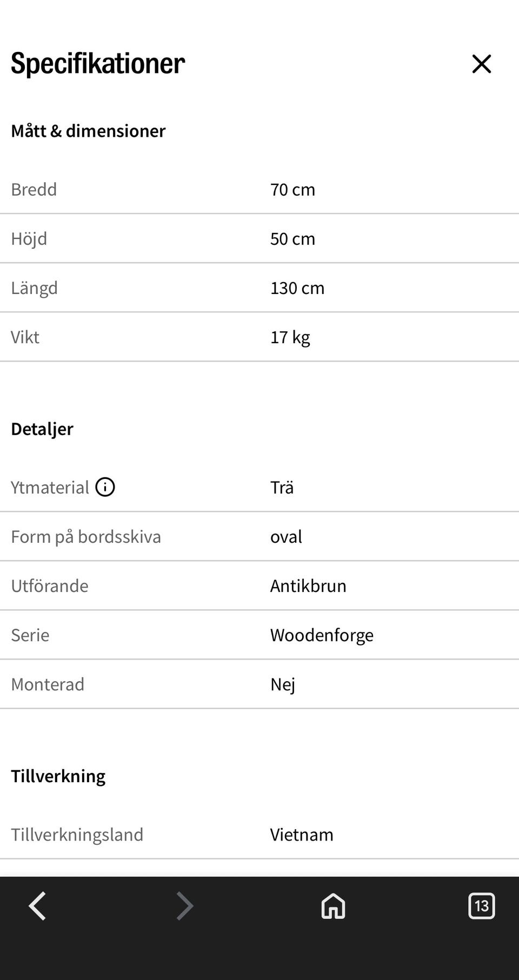Tap the 50 cm height value
Viewport: 519px width, 980px height.
[292, 238]
